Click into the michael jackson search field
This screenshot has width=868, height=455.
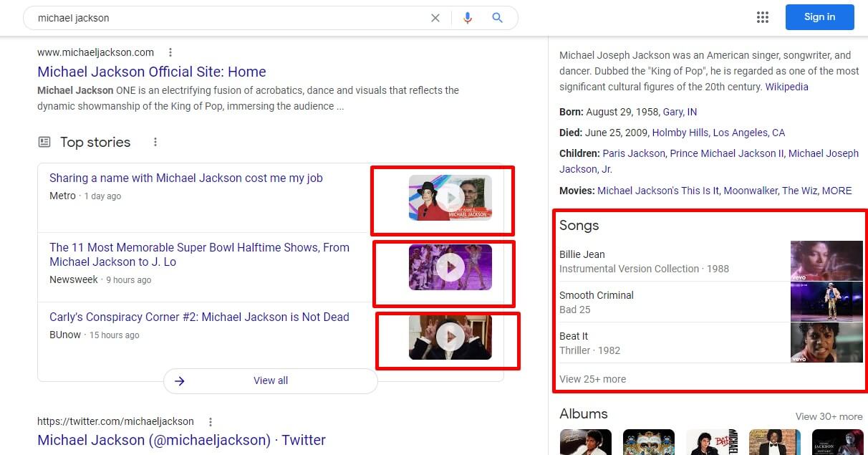229,18
